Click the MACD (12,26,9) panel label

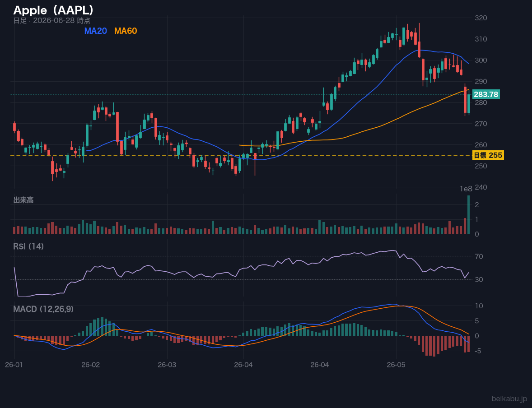43,309
